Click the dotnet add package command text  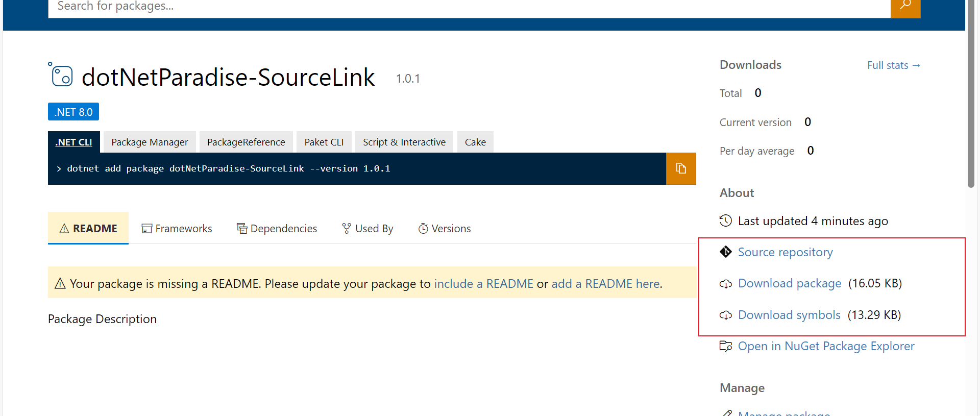(x=229, y=168)
